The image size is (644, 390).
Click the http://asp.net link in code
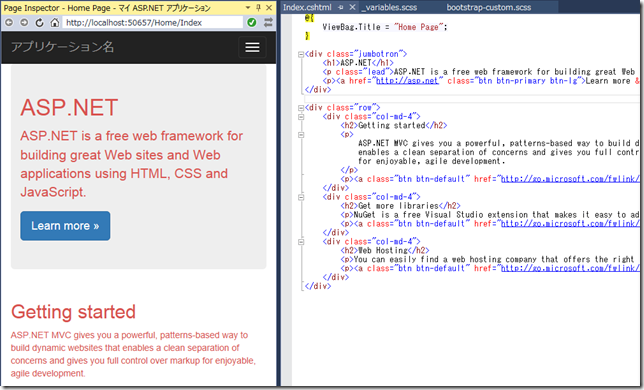coord(407,81)
